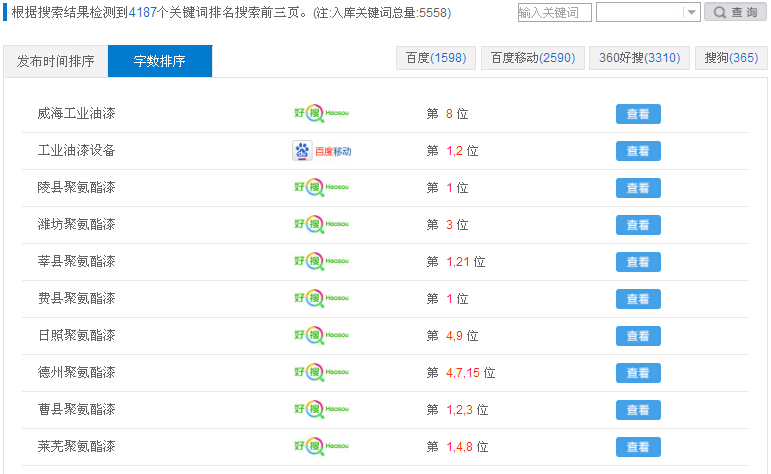Select keyword text 日照聚氨酯漆

(77, 335)
